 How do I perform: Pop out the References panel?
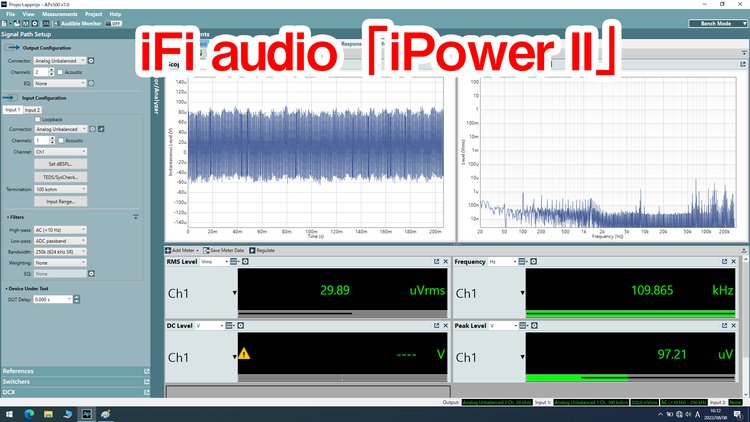coord(146,371)
